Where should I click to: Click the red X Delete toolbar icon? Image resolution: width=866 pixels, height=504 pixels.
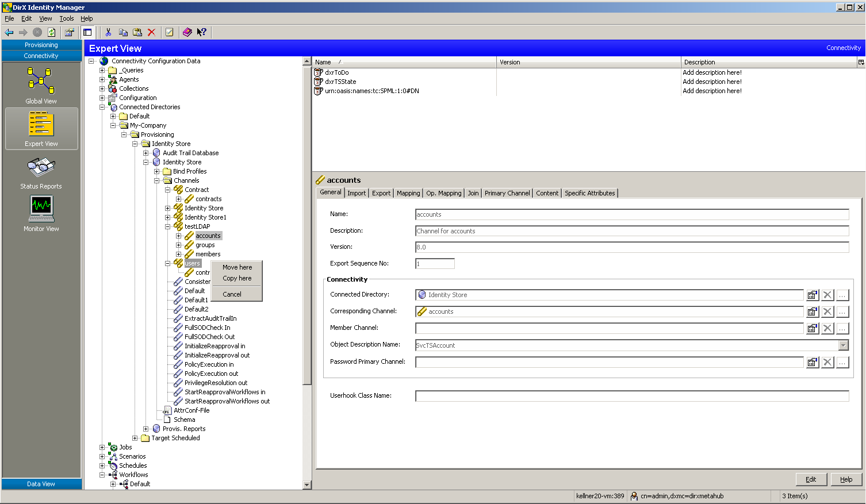(151, 32)
